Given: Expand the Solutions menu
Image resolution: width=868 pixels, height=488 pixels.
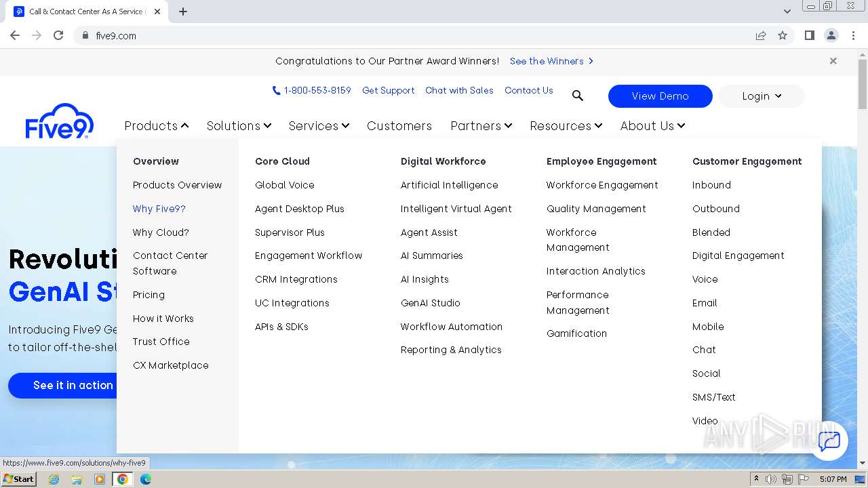Looking at the screenshot, I should pos(239,126).
